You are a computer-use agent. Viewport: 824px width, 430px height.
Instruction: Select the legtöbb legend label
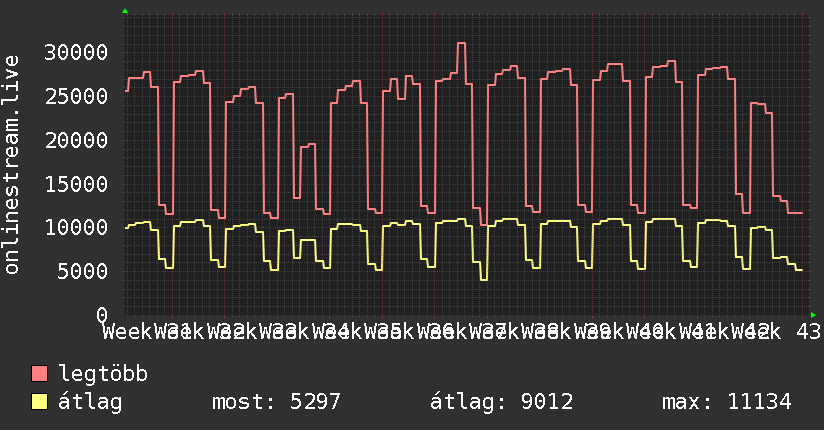click(x=103, y=374)
